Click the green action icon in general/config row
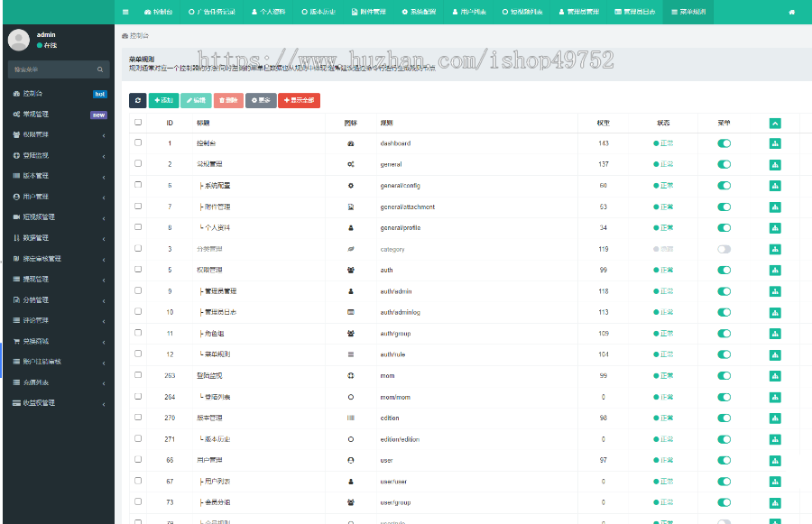This screenshot has height=524, width=812. click(775, 186)
